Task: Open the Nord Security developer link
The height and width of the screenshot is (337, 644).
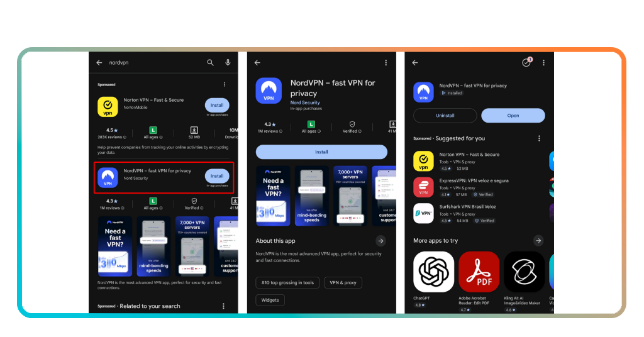Action: [305, 102]
